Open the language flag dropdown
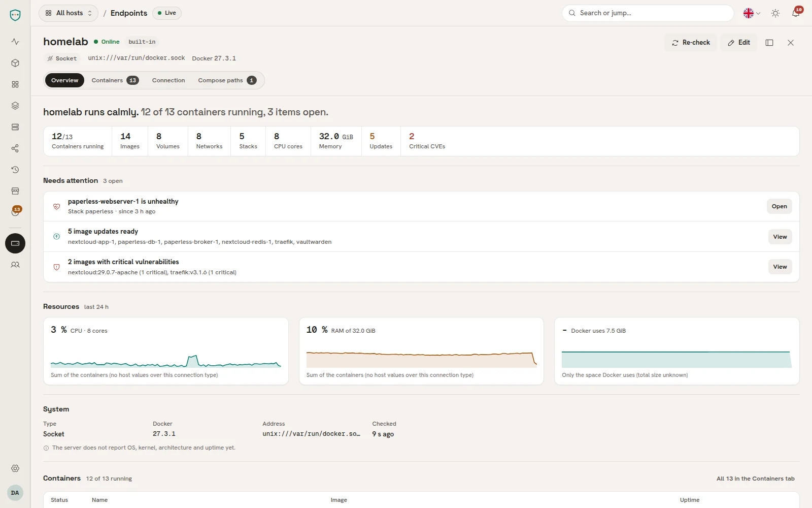 pos(752,13)
